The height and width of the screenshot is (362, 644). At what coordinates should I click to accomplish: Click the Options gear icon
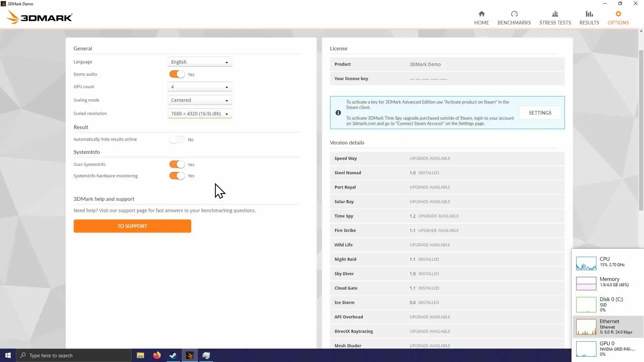pyautogui.click(x=618, y=14)
